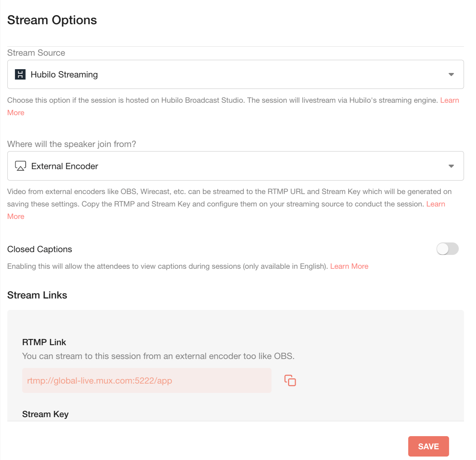Click the "Where will the speaker join from?" label
The width and height of the screenshot is (476, 460).
tap(72, 144)
